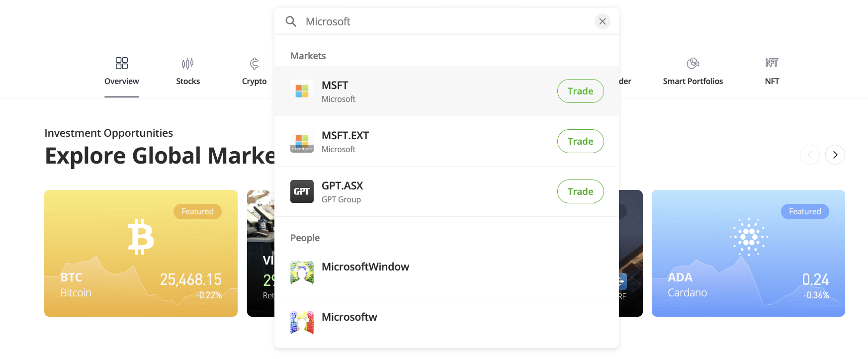
Task: Open the Microsoftw profile name
Action: click(x=349, y=317)
